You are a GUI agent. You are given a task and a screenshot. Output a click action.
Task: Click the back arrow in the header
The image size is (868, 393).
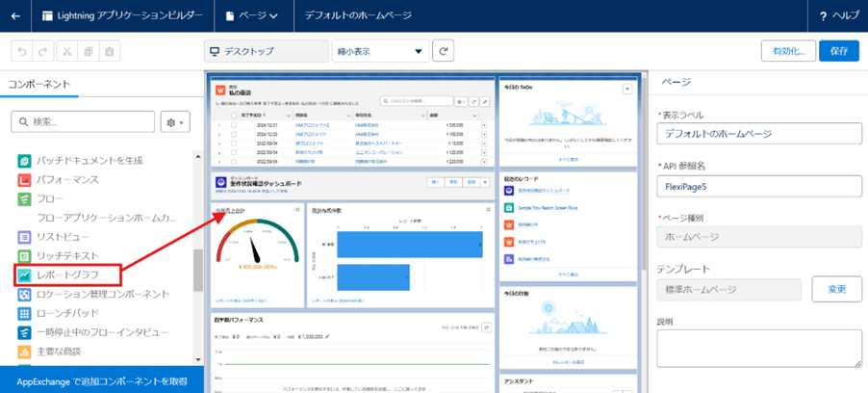15,15
